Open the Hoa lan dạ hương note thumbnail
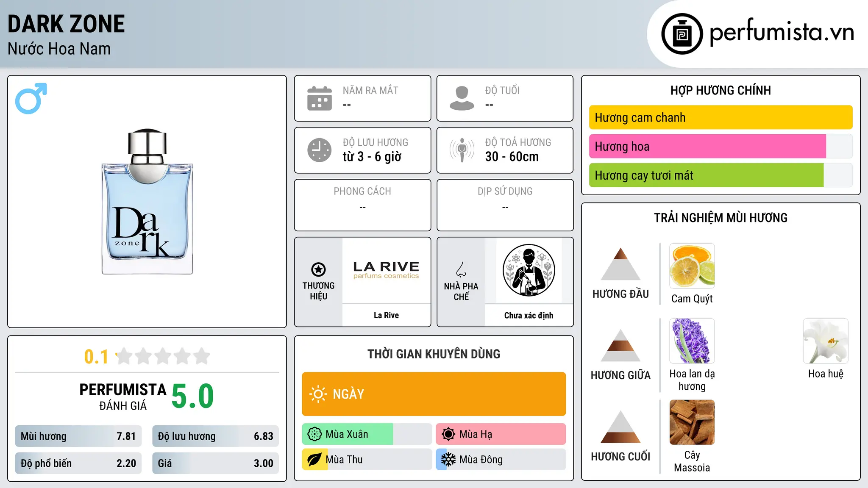The height and width of the screenshot is (488, 868). 692,341
